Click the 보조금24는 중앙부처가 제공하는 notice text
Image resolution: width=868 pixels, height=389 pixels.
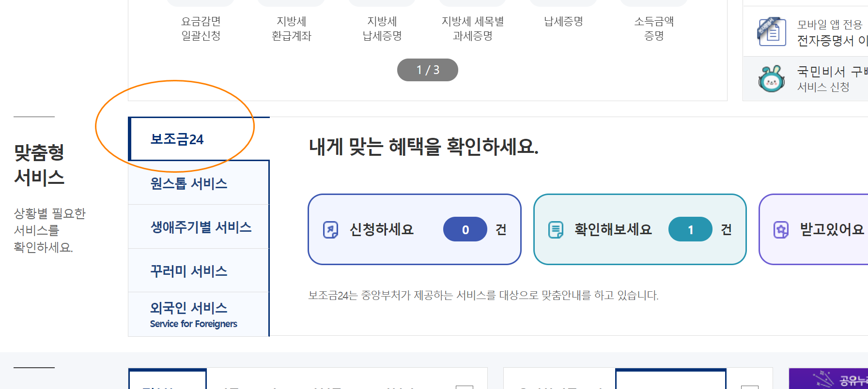(483, 295)
